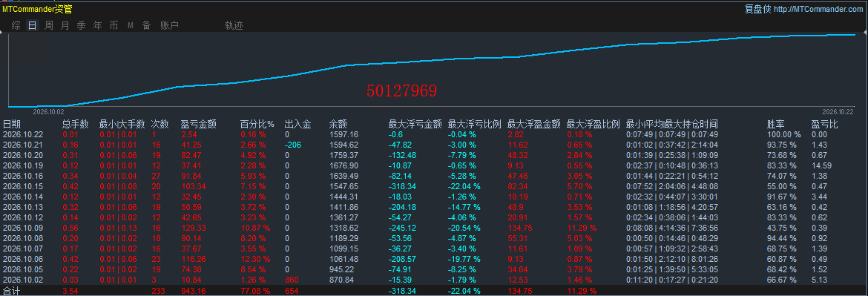Screen dimensions: 868x296
Task: Click the 百分比% column header
Action: (x=257, y=124)
